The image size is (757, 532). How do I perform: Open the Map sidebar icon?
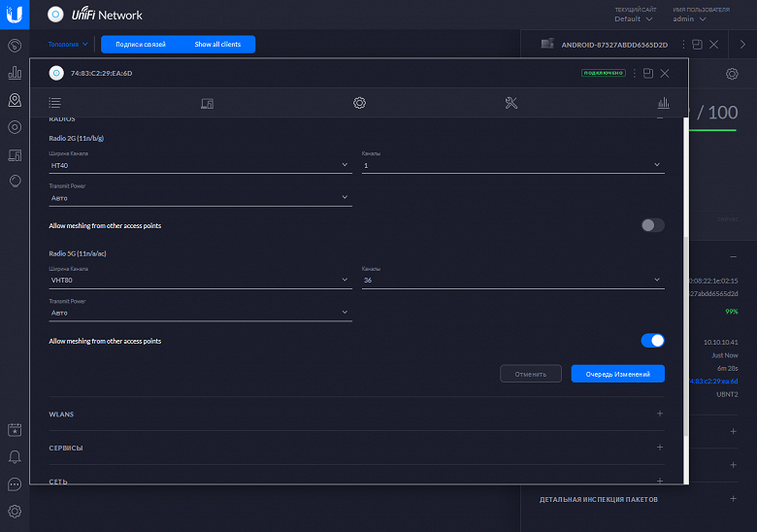[15, 100]
